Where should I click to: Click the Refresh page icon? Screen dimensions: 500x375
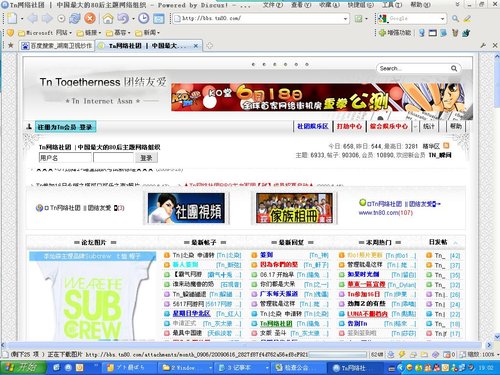tap(75, 18)
